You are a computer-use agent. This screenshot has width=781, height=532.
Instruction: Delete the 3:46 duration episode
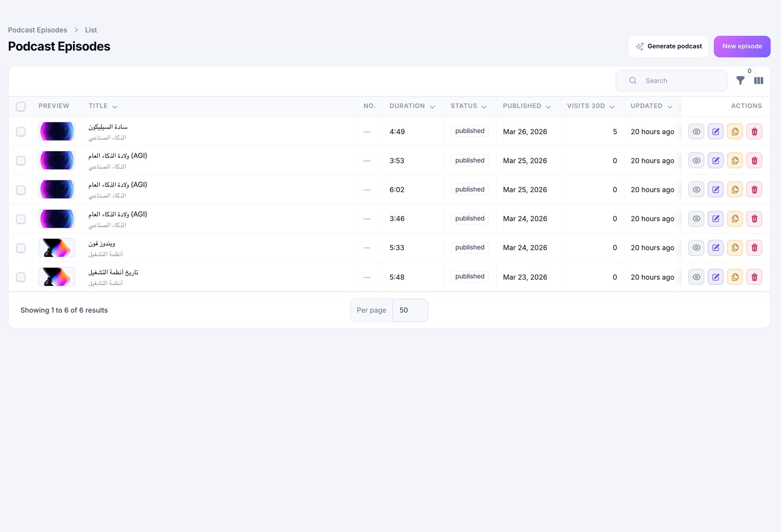pos(754,219)
